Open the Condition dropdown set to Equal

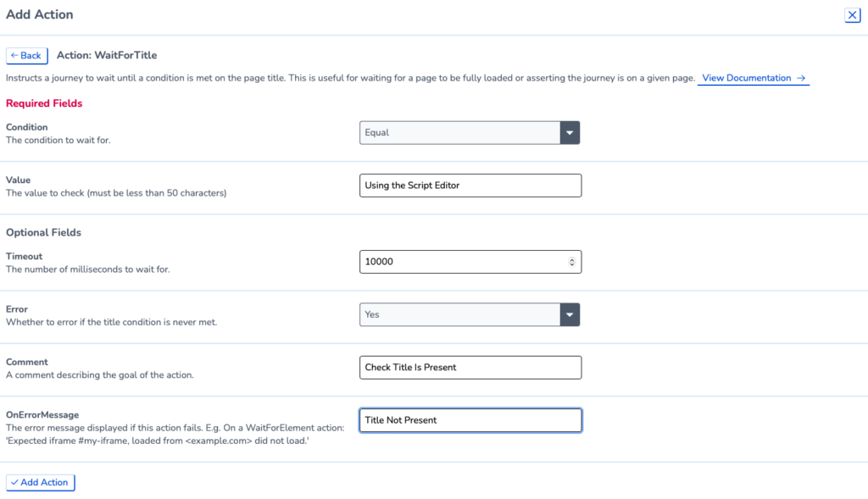pyautogui.click(x=470, y=133)
